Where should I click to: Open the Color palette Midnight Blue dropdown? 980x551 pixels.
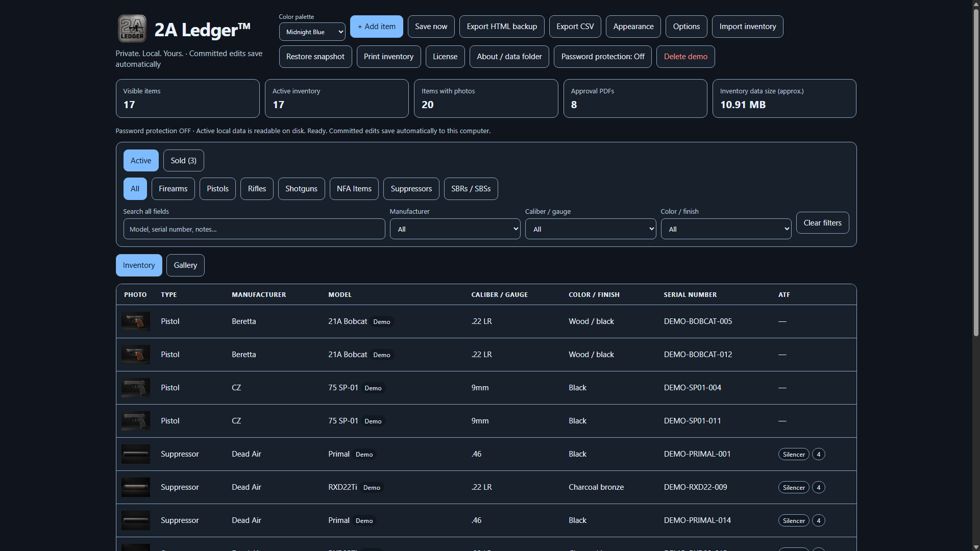click(312, 32)
